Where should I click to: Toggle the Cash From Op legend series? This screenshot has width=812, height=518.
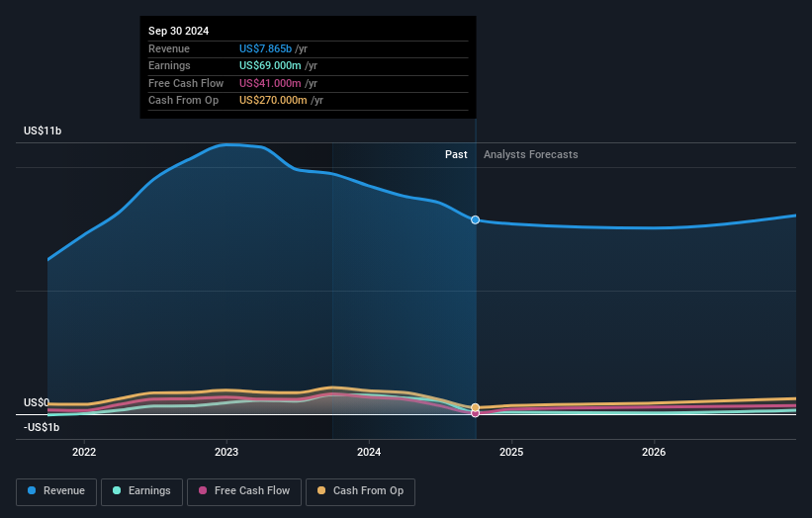pyautogui.click(x=360, y=491)
